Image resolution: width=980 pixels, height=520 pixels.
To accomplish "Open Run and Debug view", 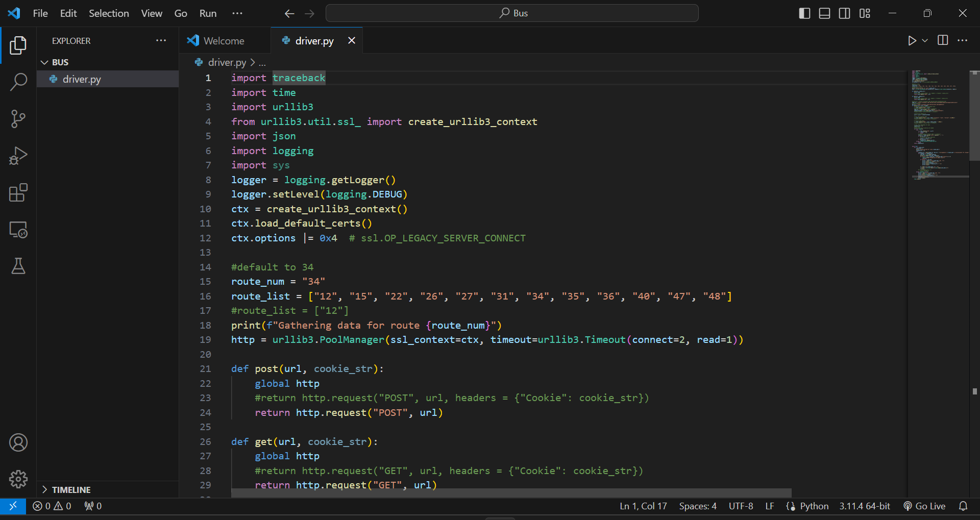I will point(18,156).
